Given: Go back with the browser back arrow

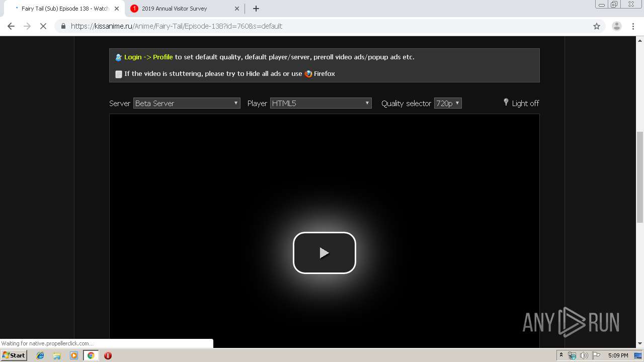Looking at the screenshot, I should coord(11,26).
